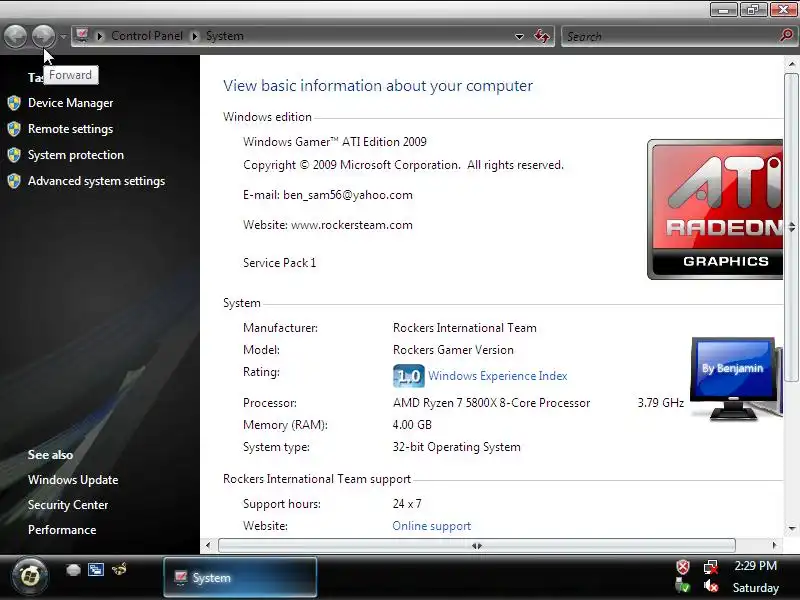The width and height of the screenshot is (800, 600).
Task: Click the red security shield tray icon
Action: click(683, 567)
